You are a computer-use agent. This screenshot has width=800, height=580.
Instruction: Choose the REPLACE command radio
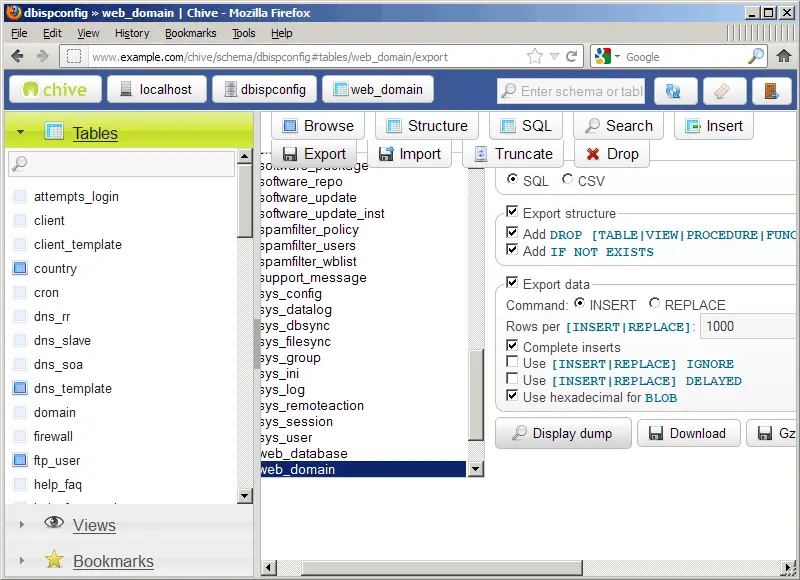654,303
